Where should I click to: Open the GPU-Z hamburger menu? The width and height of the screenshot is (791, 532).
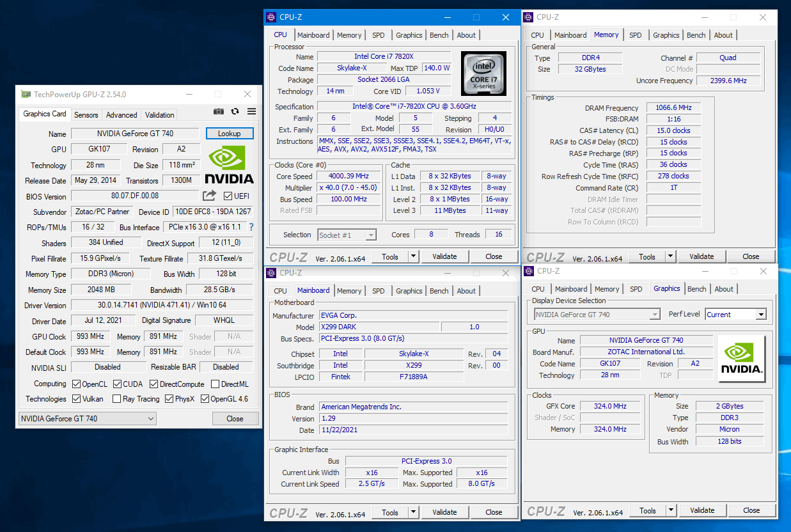click(252, 111)
